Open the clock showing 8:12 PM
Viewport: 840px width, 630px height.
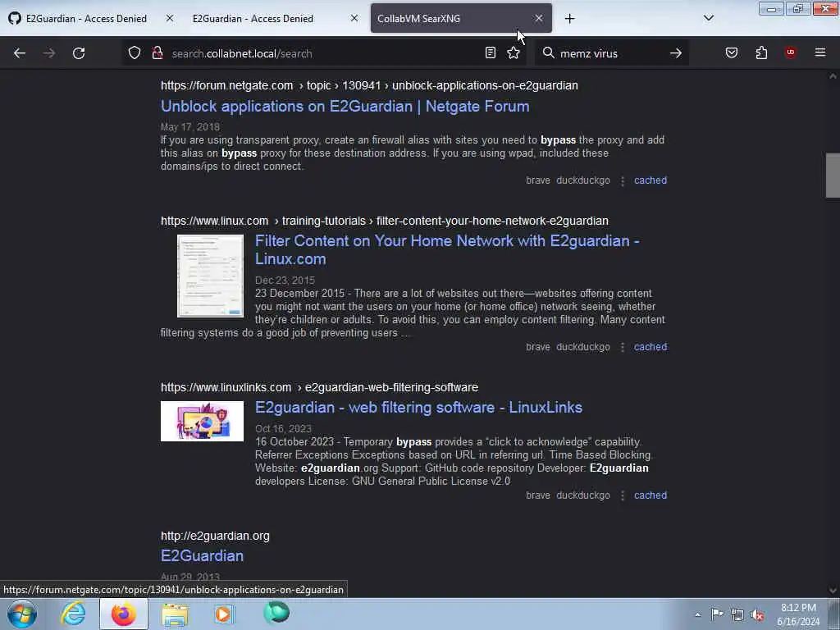pyautogui.click(x=798, y=614)
